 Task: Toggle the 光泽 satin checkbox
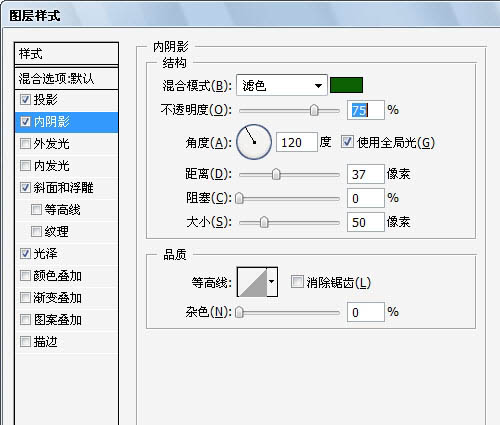[x=25, y=254]
